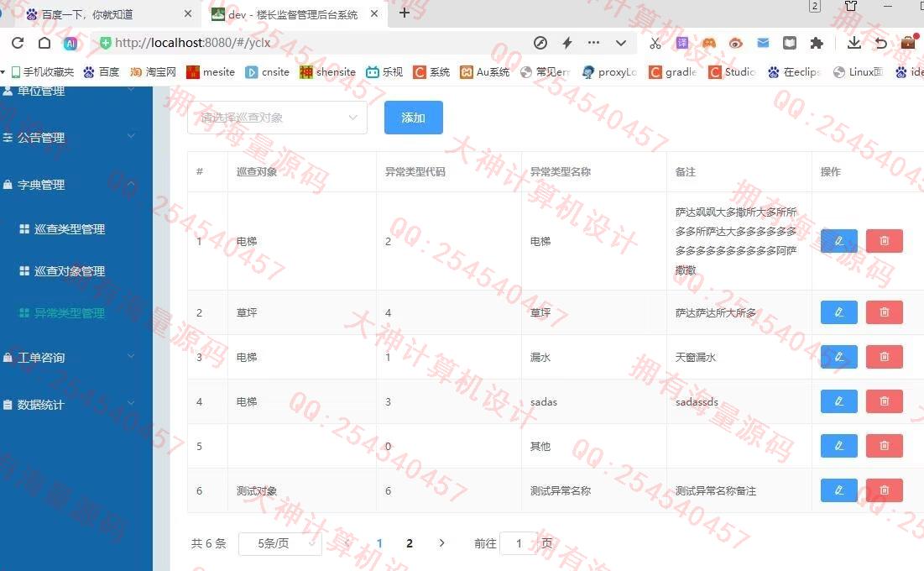Delete the 草坪 row

tap(884, 312)
